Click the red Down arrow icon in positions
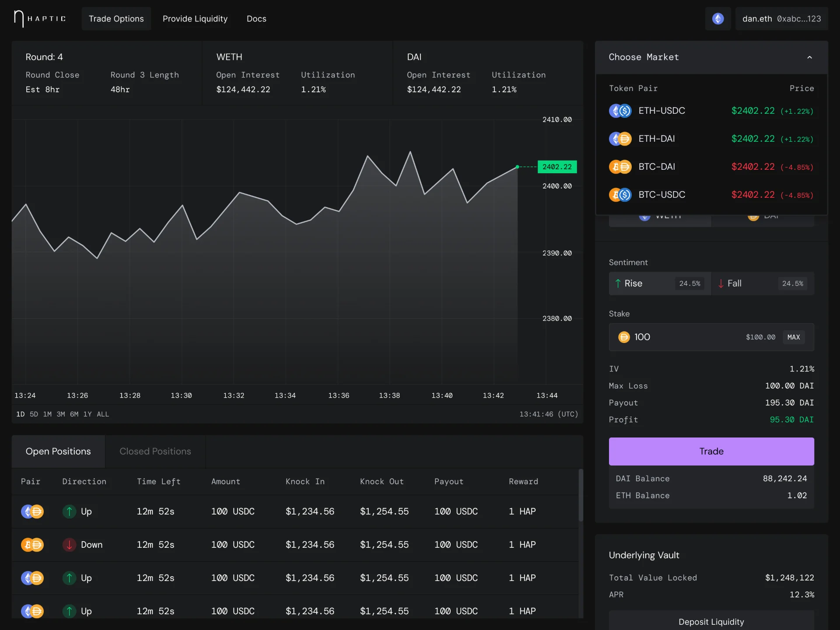 tap(69, 545)
